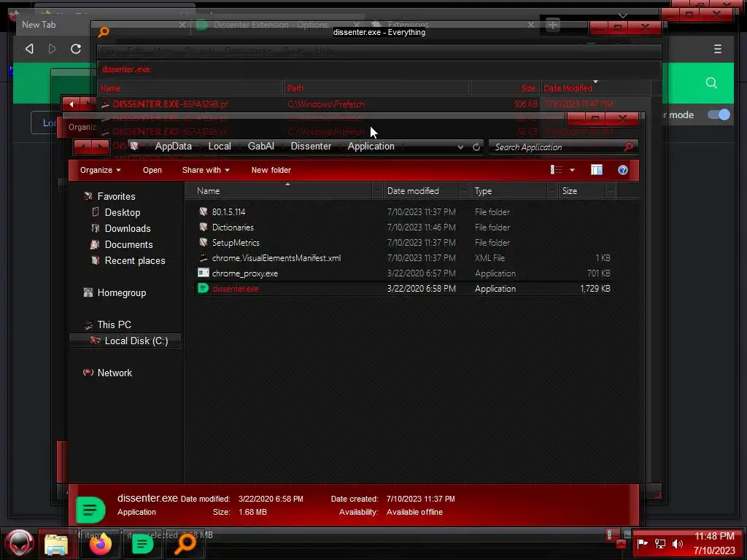Select the SetupMetrics folder
747x560 pixels.
236,242
